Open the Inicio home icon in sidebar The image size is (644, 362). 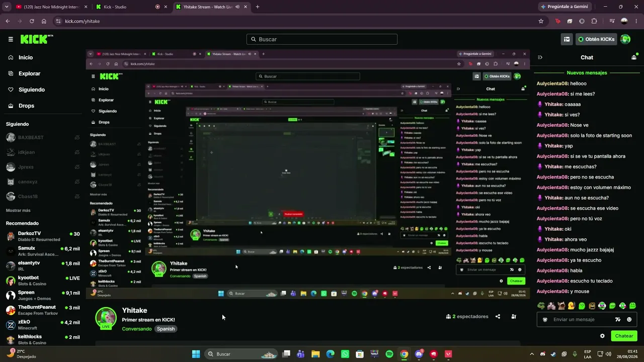point(11,57)
